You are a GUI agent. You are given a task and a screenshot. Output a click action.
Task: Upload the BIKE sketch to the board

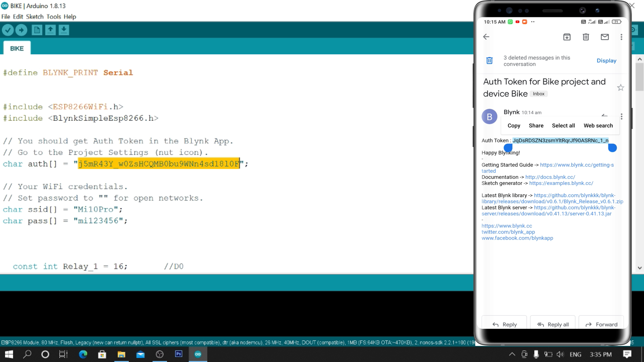pyautogui.click(x=21, y=30)
